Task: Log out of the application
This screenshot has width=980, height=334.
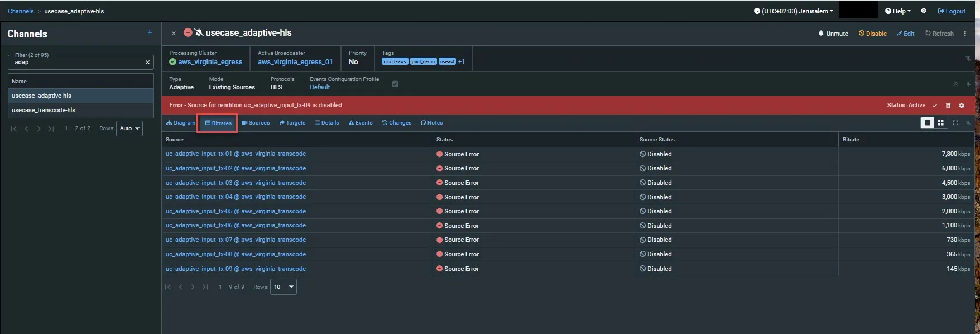Action: click(952, 11)
